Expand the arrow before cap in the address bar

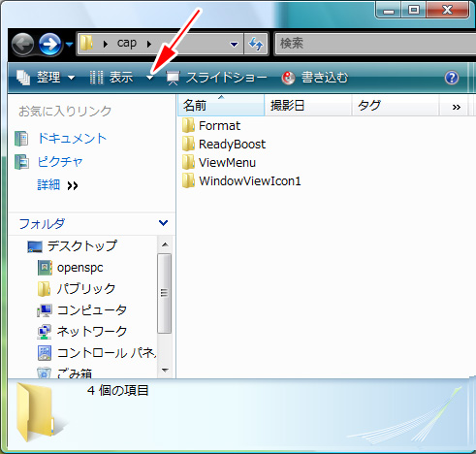[x=105, y=44]
